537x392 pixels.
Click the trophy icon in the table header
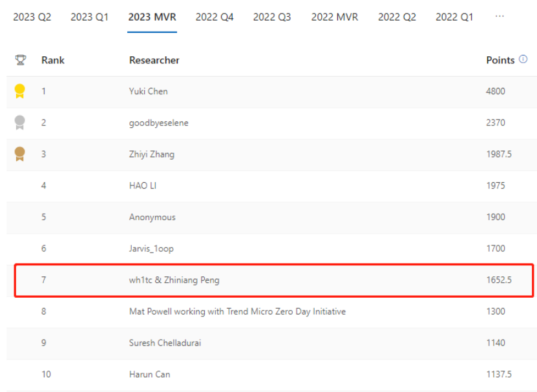point(20,60)
